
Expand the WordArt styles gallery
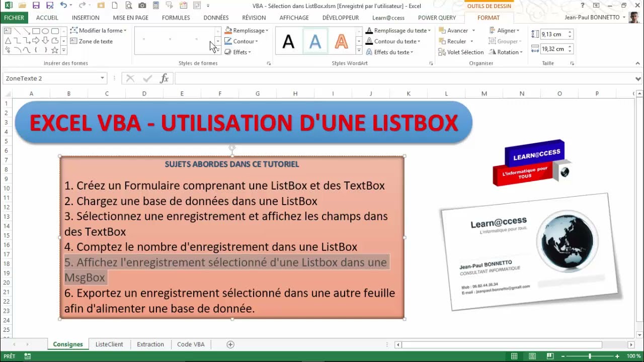[x=359, y=50]
